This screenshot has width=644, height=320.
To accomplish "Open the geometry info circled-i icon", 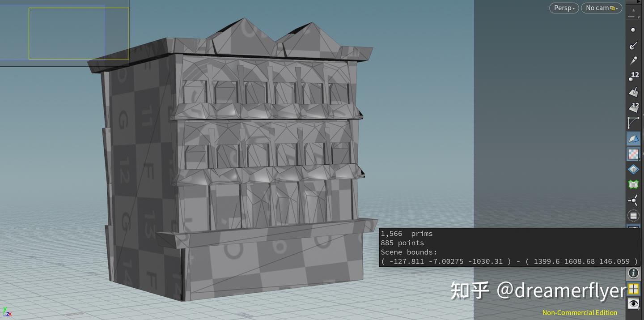I will pyautogui.click(x=633, y=273).
